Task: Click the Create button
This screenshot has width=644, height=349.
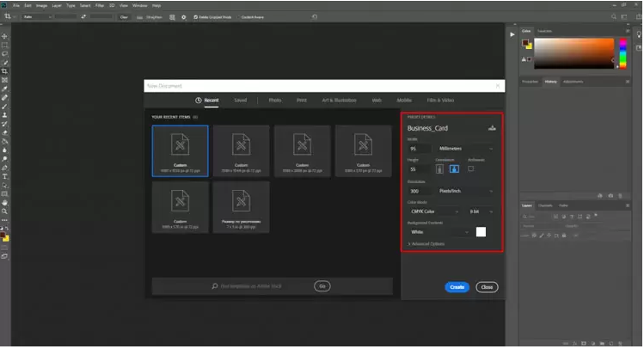Action: click(x=457, y=287)
